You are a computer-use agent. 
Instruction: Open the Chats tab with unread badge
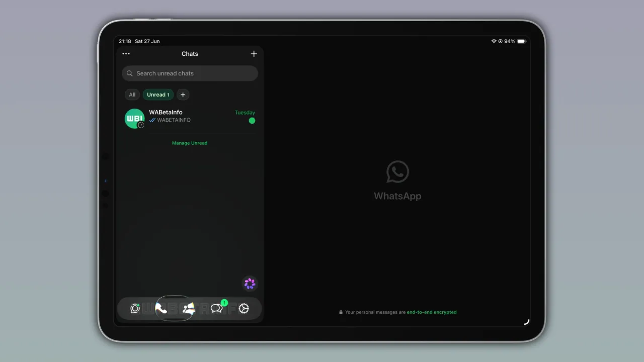coord(217,308)
